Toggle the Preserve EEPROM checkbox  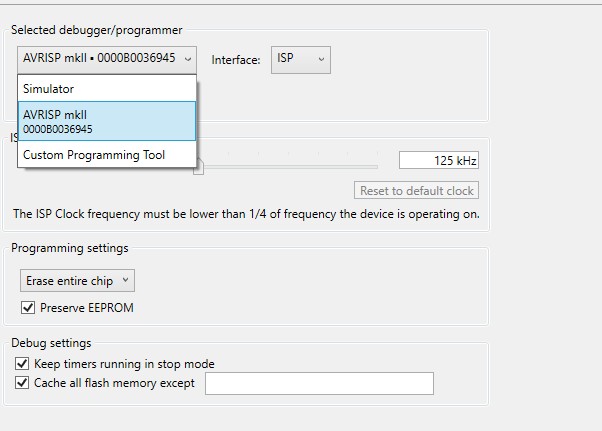(x=27, y=308)
